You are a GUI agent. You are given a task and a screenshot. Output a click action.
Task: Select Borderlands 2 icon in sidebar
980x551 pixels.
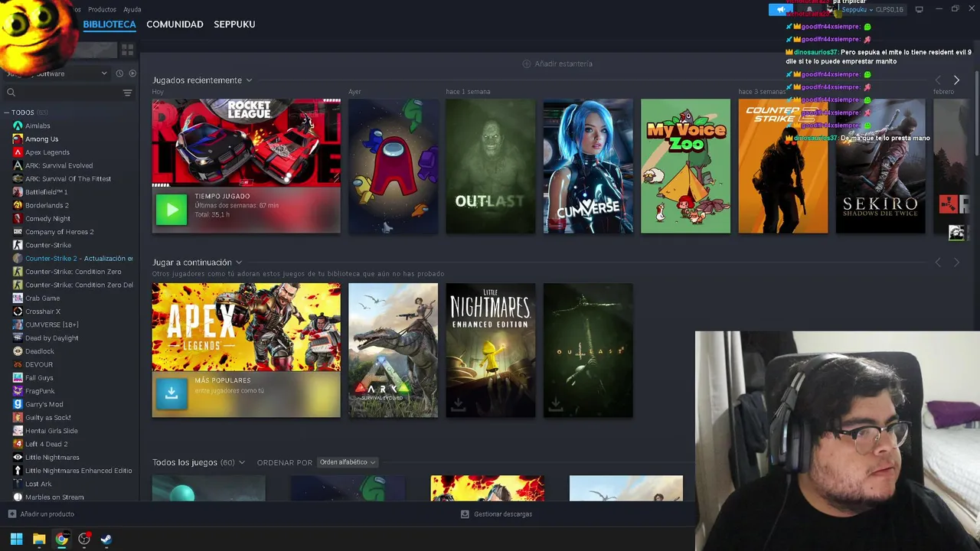click(x=18, y=205)
